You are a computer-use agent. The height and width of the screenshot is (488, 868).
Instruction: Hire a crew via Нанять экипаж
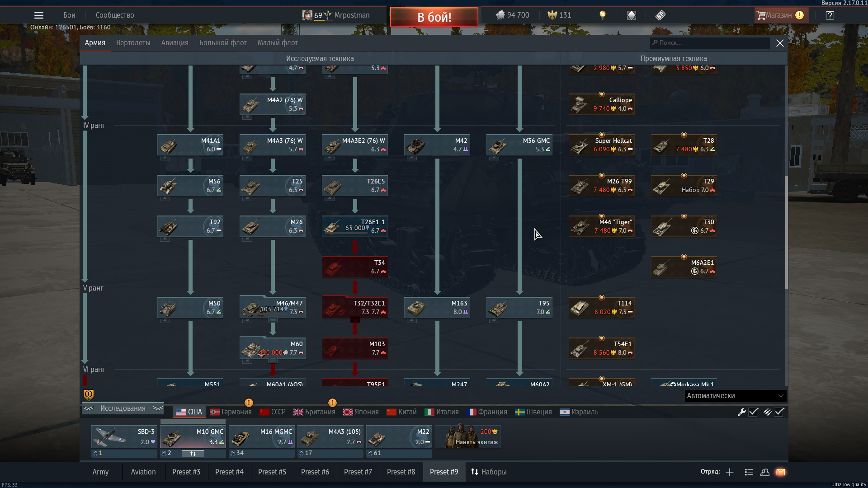[x=468, y=436]
